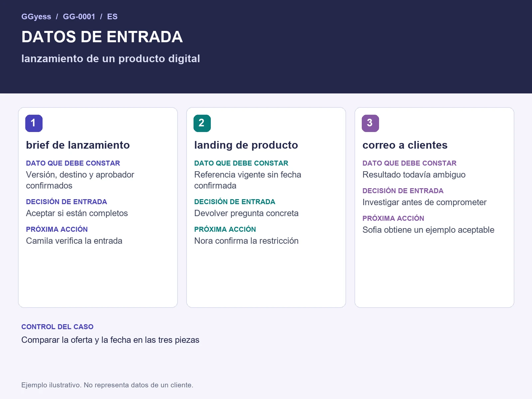Click the 'Ejemplo ilustrativo' footer note
Screen dimensions: 532x399
click(107, 385)
